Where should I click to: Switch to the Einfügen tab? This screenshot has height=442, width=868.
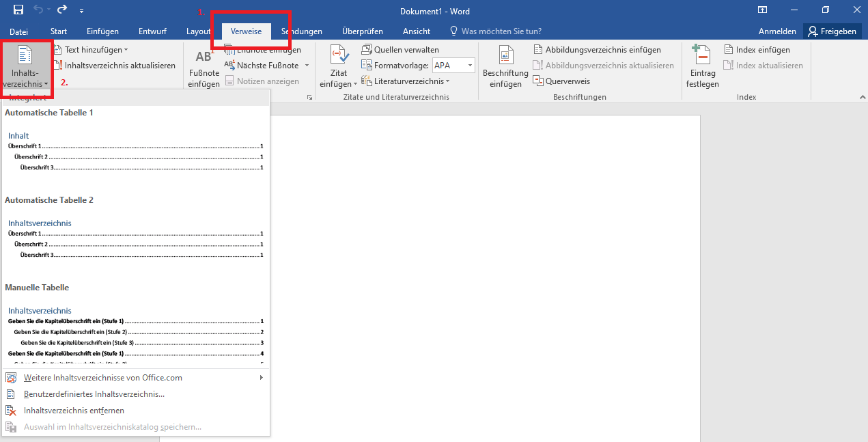click(102, 31)
